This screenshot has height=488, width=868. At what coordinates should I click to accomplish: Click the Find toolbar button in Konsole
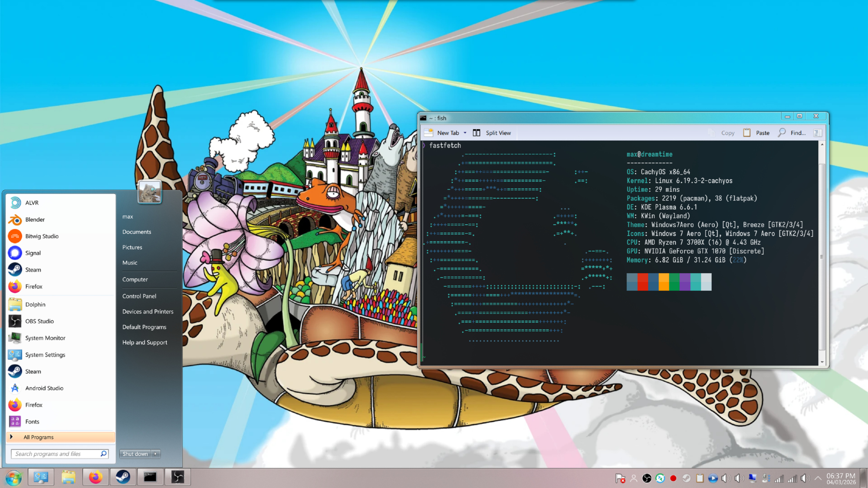tap(792, 133)
